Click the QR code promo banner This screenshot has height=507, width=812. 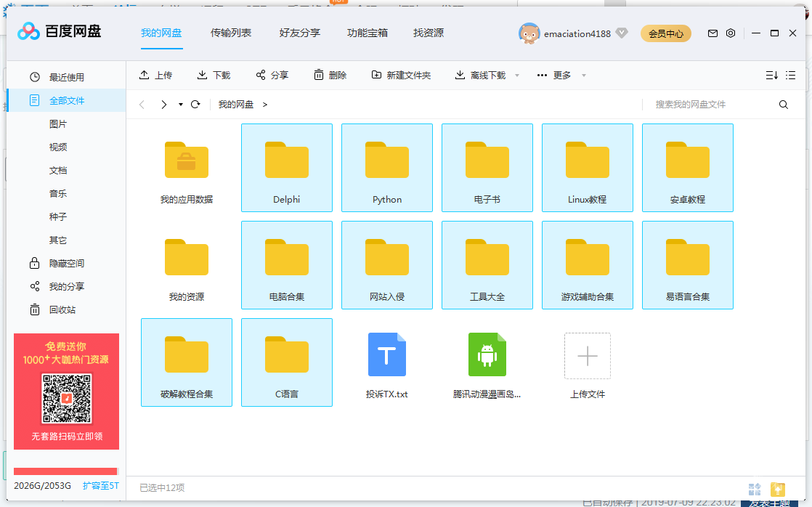[66, 392]
